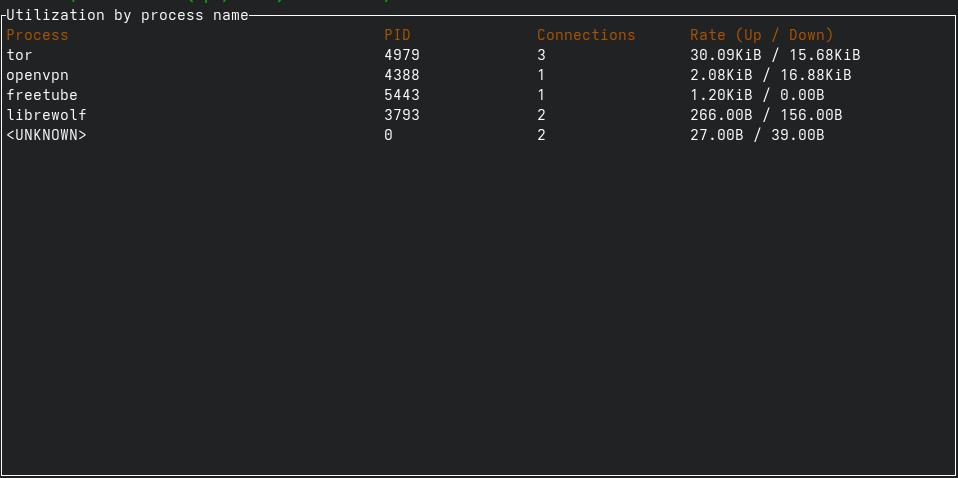Click PID 3793 for librewolf
Viewport: 958px width, 478px height.
pyautogui.click(x=402, y=115)
